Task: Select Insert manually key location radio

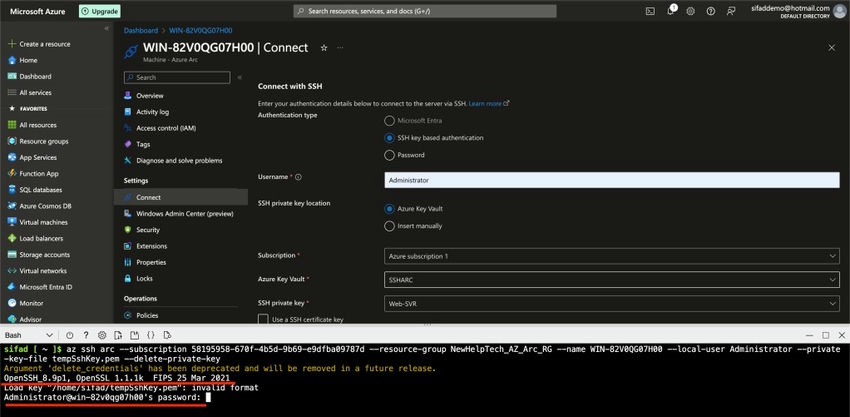Action: pyautogui.click(x=389, y=226)
